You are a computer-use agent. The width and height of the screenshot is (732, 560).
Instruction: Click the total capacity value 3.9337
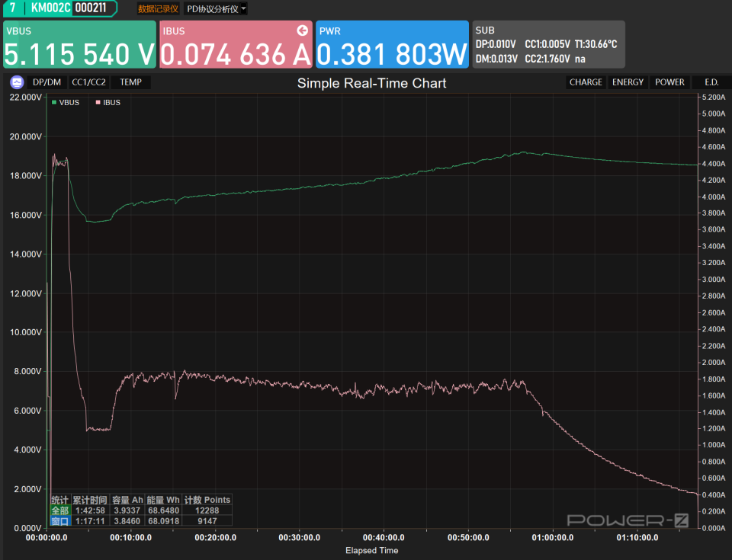127,510
